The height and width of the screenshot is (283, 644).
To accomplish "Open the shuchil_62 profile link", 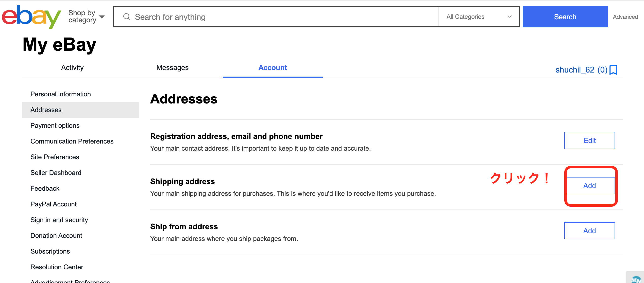I will (575, 70).
